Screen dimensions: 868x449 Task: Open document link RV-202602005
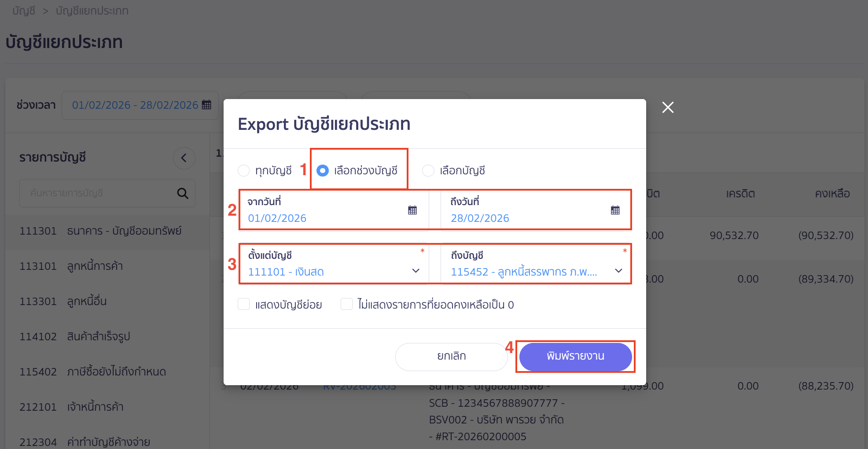tap(359, 386)
